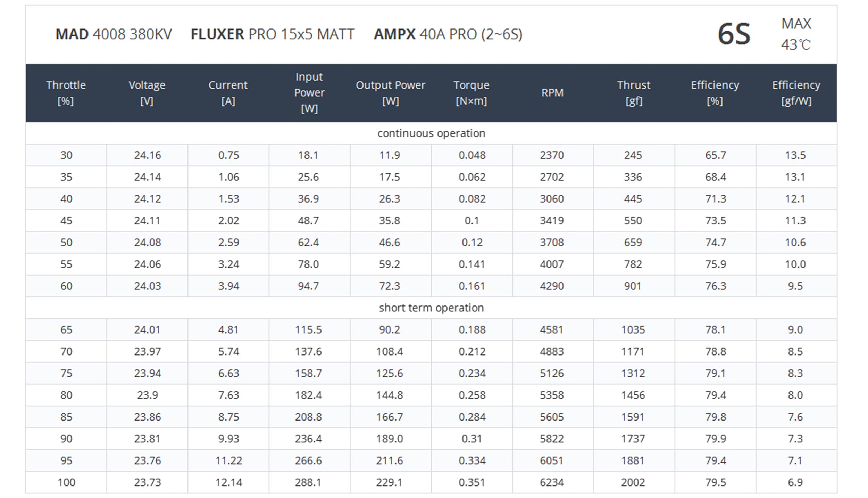Click the RPM column header
Screen dimensions: 868x498
click(553, 93)
